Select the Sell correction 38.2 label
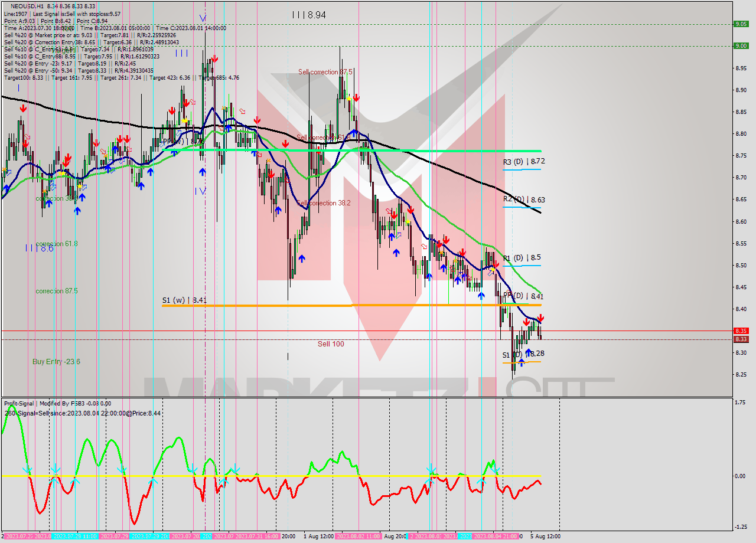This screenshot has width=756, height=543. 324,202
